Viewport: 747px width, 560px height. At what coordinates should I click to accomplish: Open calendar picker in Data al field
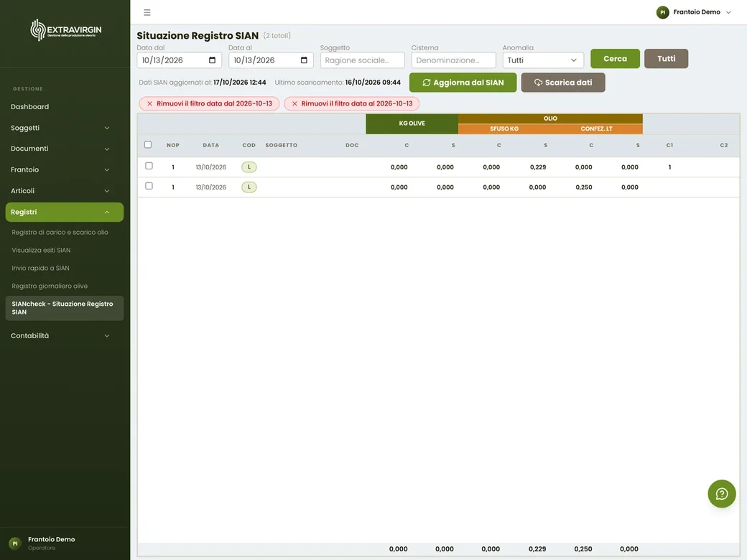pos(304,60)
